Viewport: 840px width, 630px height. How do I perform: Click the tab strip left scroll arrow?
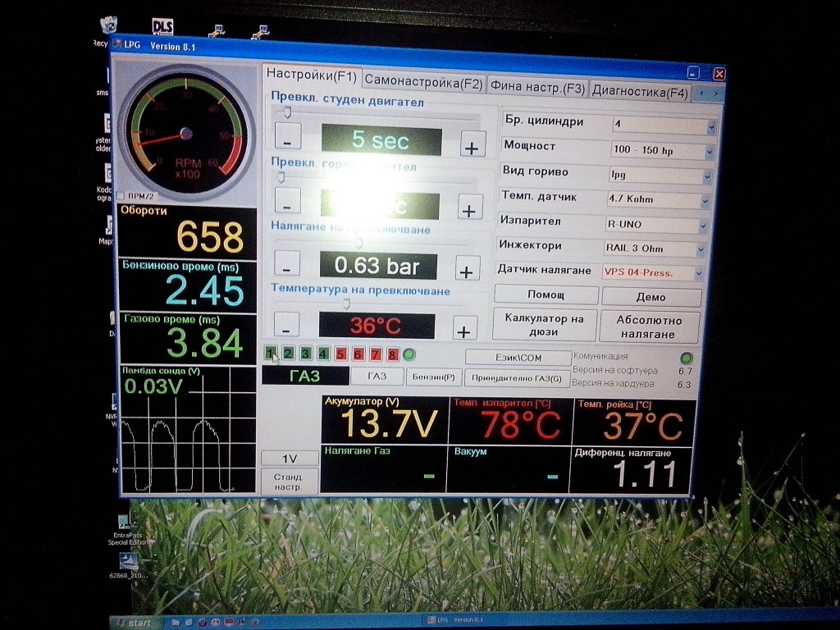click(x=702, y=94)
